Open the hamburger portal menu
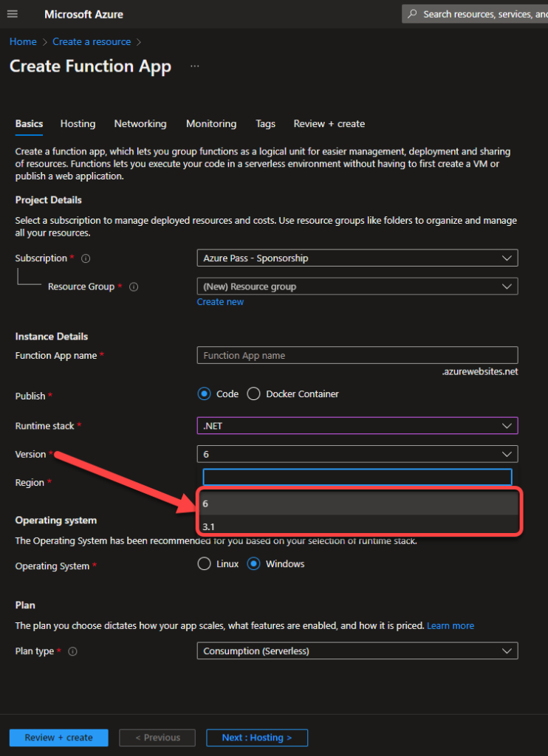Image resolution: width=548 pixels, height=756 pixels. [13, 14]
